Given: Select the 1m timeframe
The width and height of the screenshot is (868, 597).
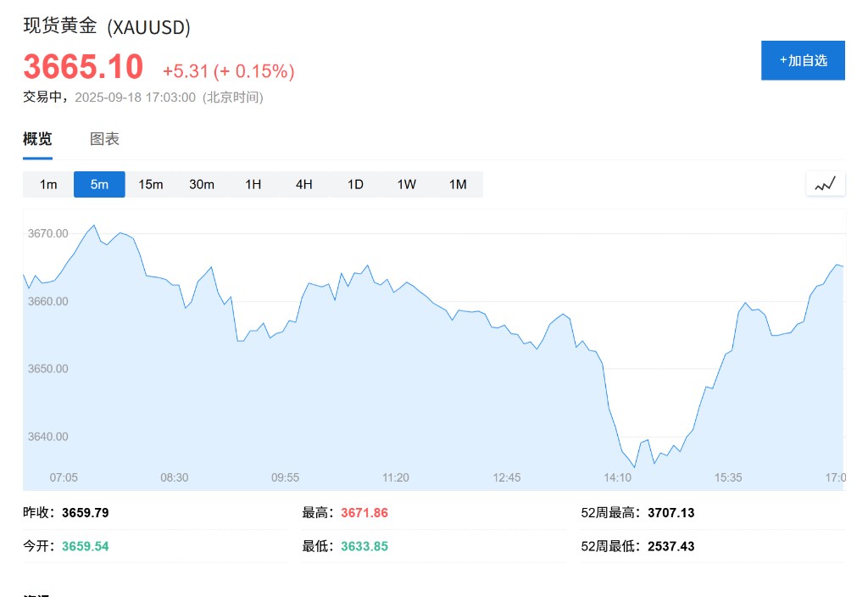Looking at the screenshot, I should pos(48,184).
